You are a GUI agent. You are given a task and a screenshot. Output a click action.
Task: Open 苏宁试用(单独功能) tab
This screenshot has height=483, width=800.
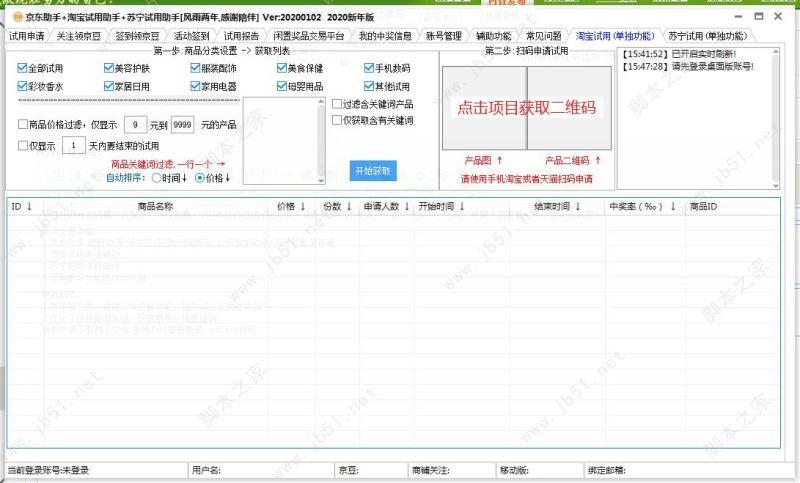707,36
